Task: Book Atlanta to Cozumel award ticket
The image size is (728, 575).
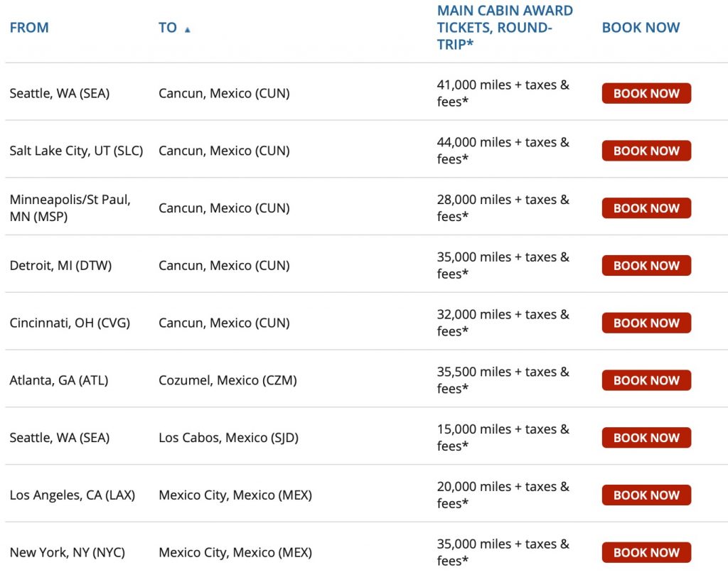Action: (x=646, y=380)
